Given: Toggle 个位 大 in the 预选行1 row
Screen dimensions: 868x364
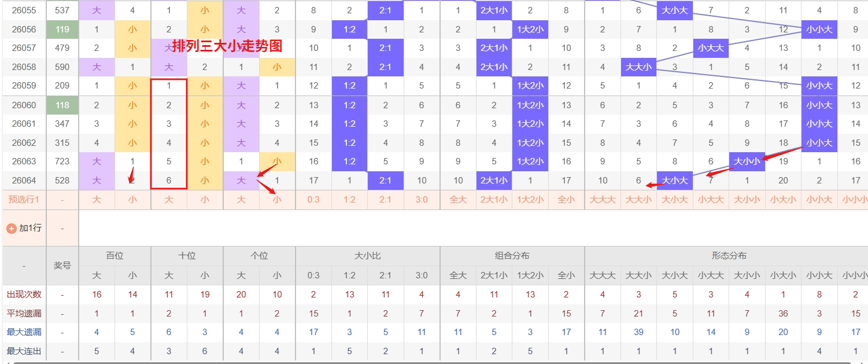Looking at the screenshot, I should click(x=241, y=200).
